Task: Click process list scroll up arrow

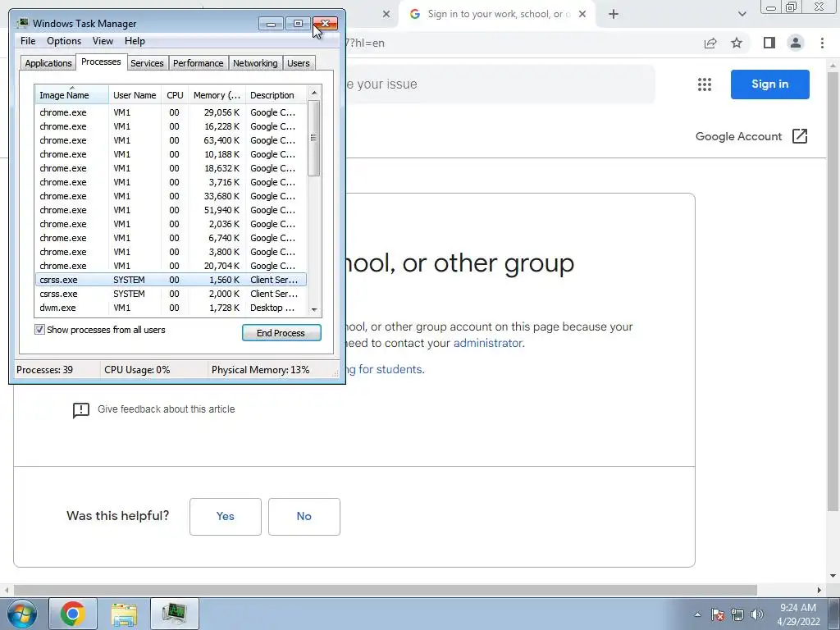Action: [314, 93]
